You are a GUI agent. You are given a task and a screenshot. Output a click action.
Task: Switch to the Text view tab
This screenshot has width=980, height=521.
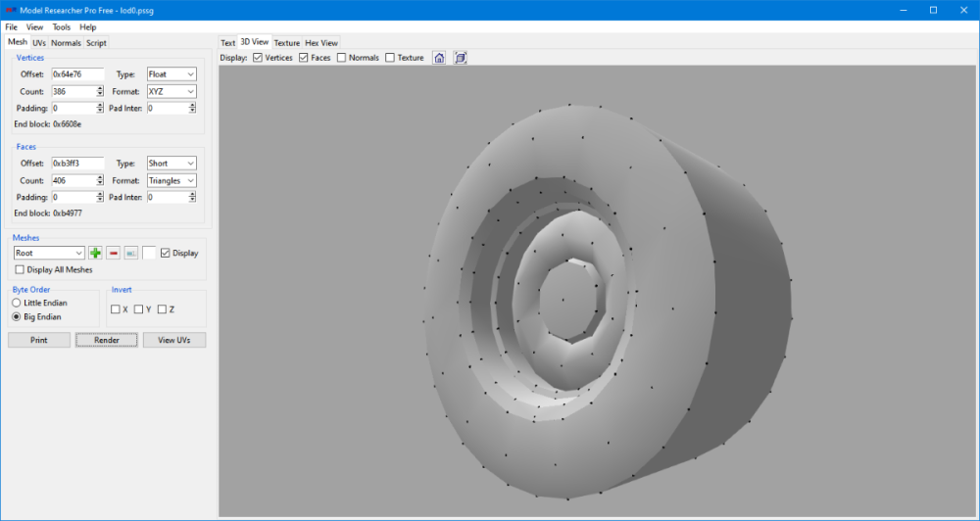pos(228,43)
